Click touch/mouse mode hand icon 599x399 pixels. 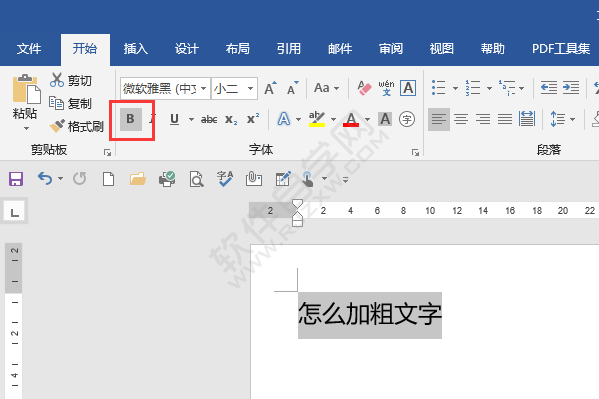coord(308,179)
